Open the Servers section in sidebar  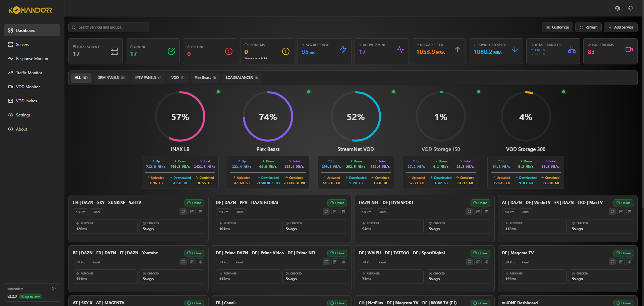[22, 44]
